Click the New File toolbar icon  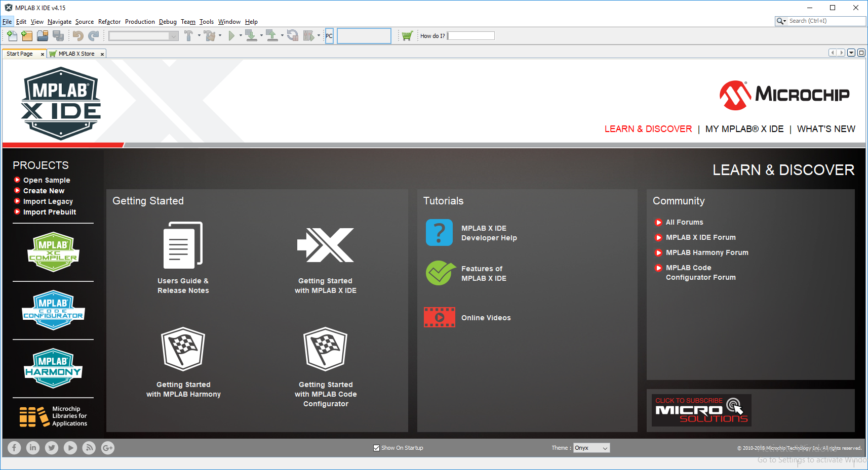pyautogui.click(x=12, y=35)
